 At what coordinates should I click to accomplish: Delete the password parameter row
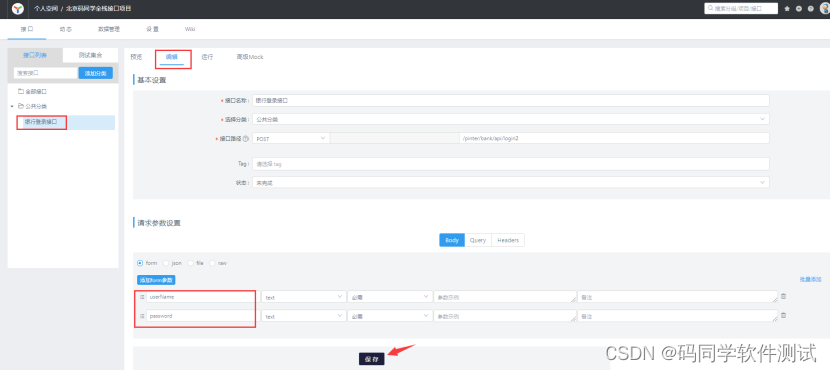pos(784,315)
